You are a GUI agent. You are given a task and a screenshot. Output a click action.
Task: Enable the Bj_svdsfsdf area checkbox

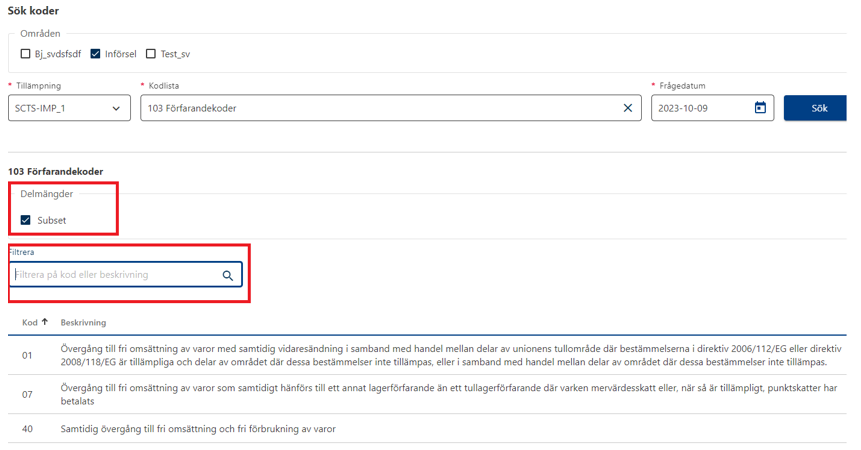27,54
